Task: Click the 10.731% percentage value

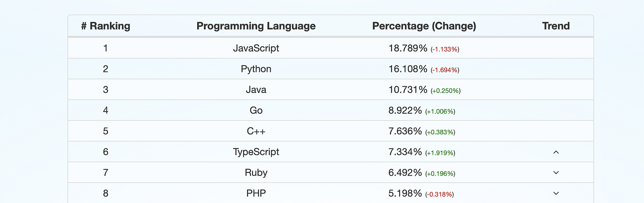Action: pyautogui.click(x=408, y=90)
